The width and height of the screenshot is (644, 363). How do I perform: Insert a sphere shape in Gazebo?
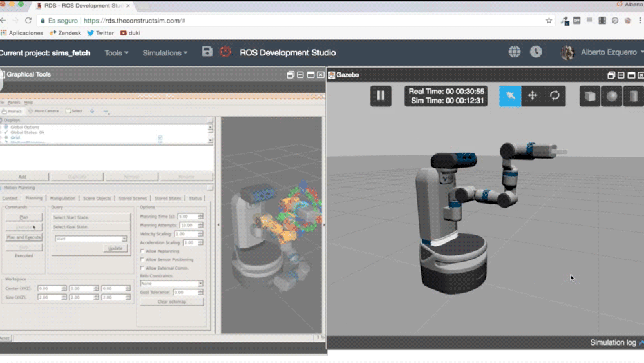612,96
